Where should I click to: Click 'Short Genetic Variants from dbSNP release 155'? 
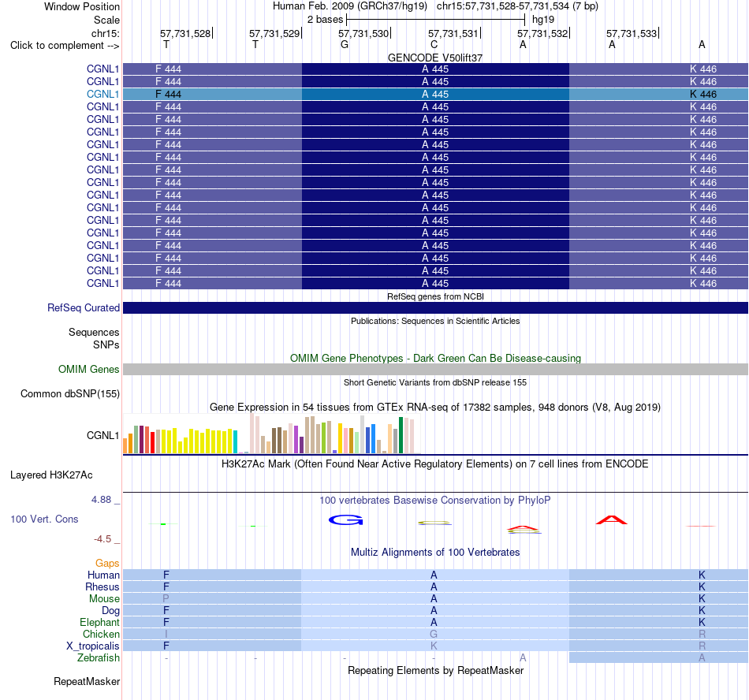pos(435,382)
